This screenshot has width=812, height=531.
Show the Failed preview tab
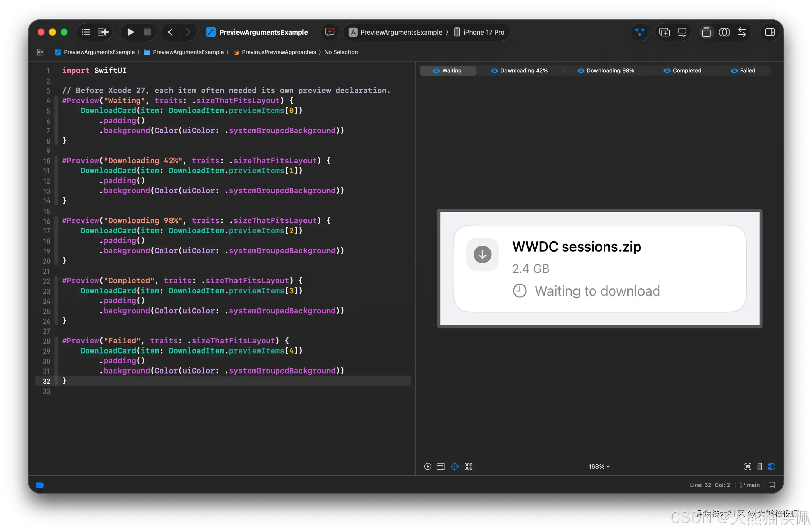(743, 71)
